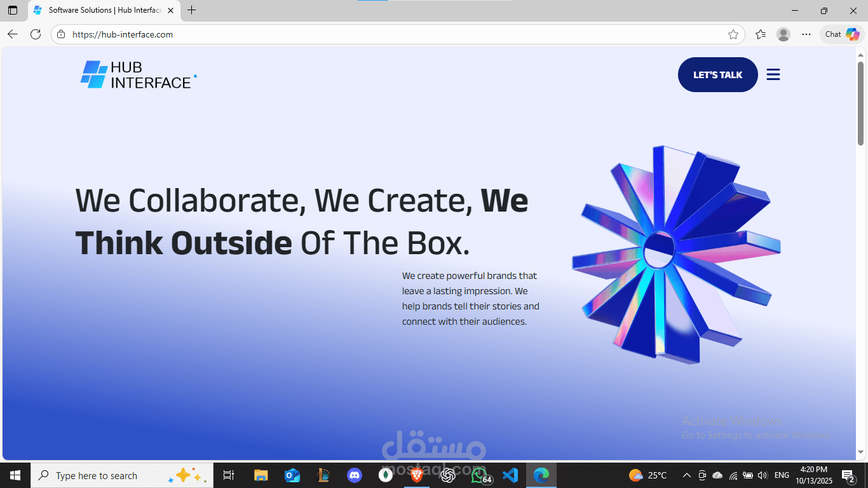Close the Software Solutions tab
This screenshot has width=868, height=488.
(170, 10)
